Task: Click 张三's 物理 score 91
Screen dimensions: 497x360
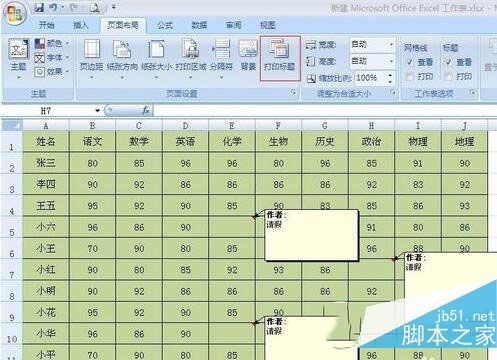Action: coord(418,163)
